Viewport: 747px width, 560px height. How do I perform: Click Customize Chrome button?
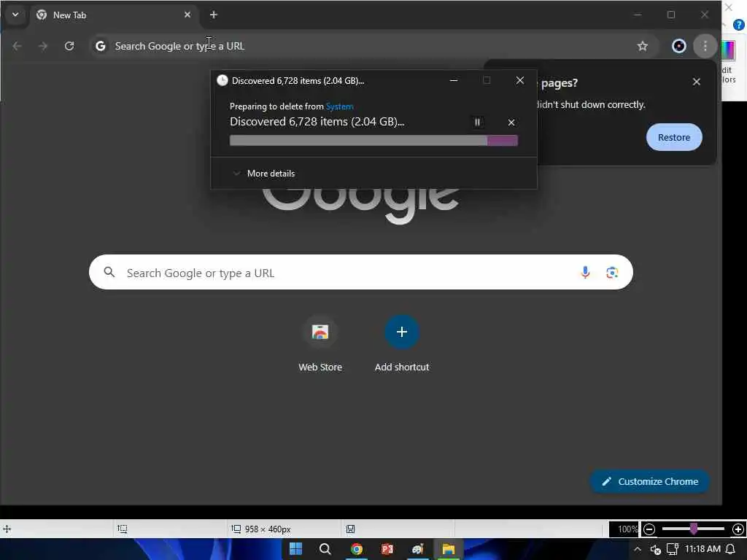click(649, 481)
